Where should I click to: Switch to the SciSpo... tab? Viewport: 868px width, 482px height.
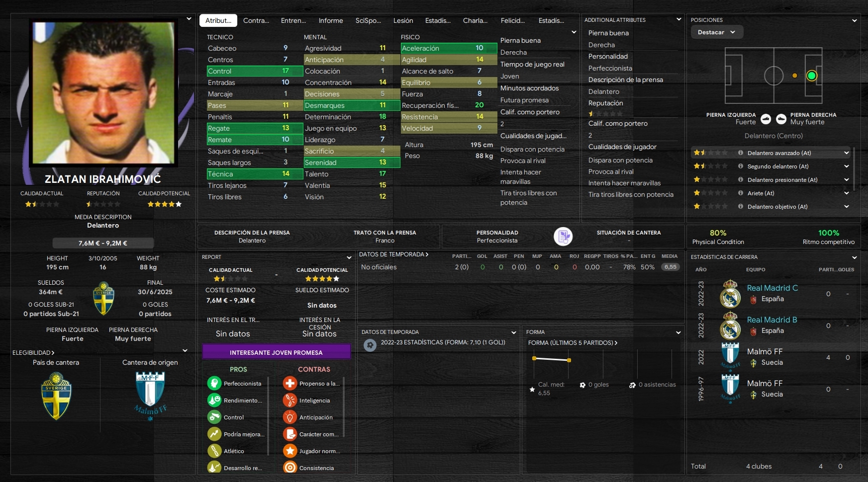(368, 20)
